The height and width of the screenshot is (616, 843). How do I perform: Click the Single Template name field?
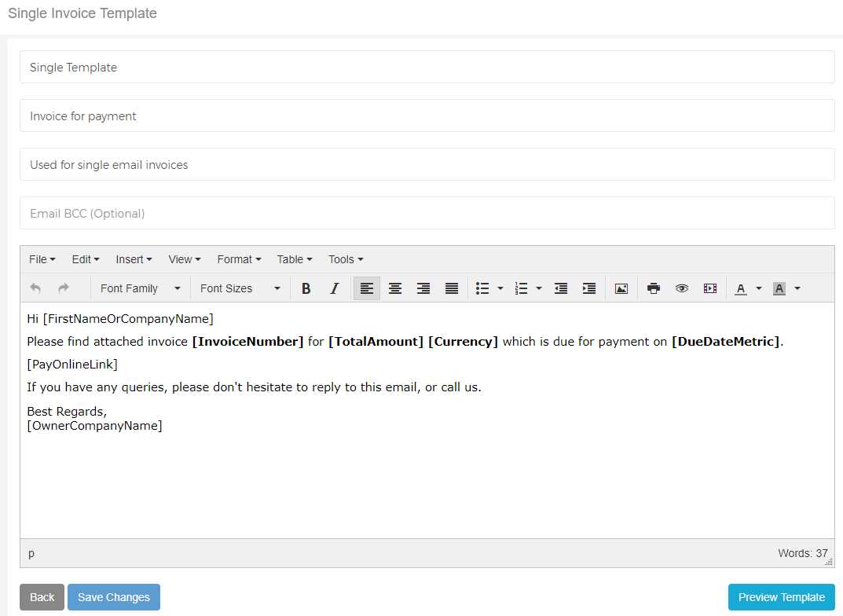click(427, 68)
